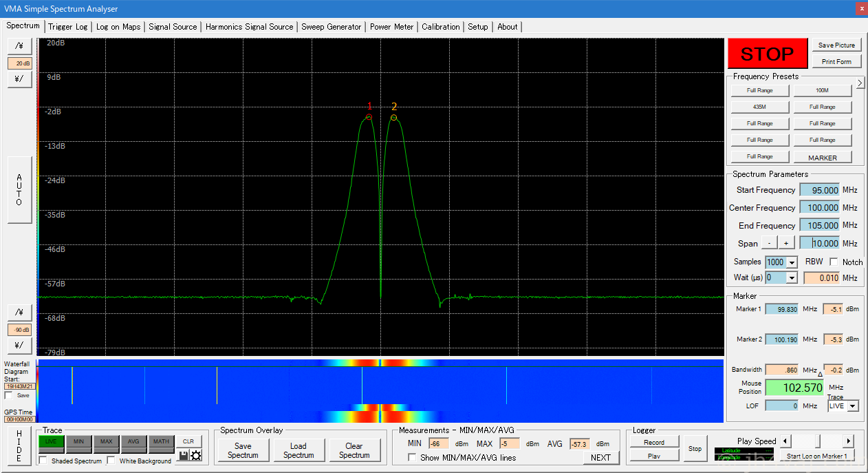Check Show MIN/MAX/AVG lines

pos(412,458)
